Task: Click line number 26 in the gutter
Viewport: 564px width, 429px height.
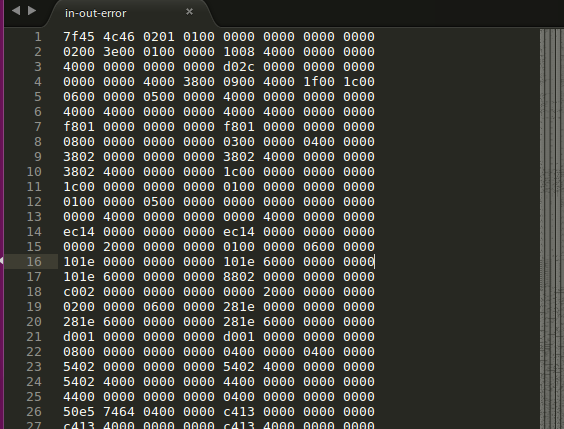Action: coord(34,412)
